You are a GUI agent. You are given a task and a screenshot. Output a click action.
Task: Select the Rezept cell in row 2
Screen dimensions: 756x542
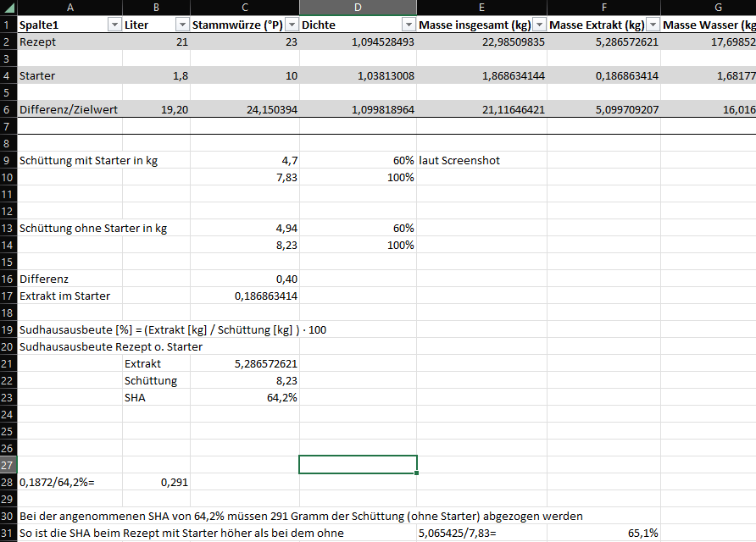(69, 42)
